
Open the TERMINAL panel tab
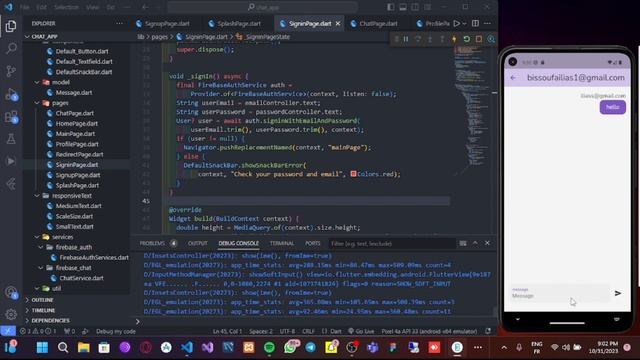point(282,243)
